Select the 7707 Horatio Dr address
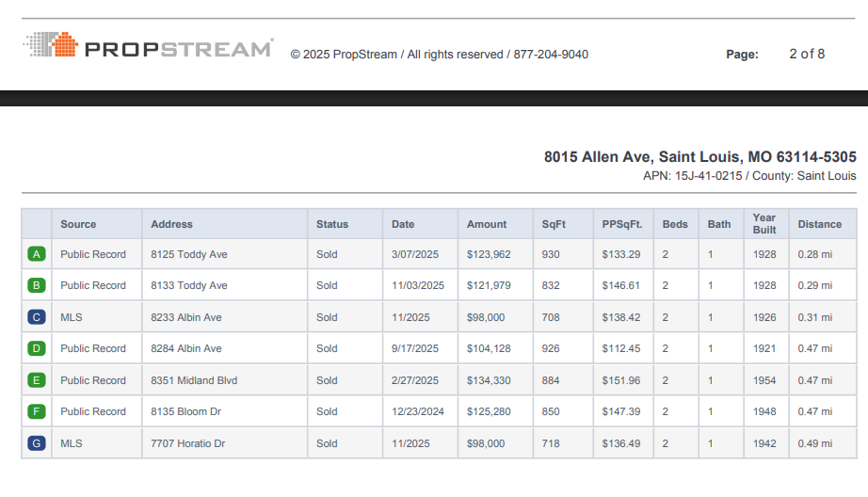 tap(188, 443)
